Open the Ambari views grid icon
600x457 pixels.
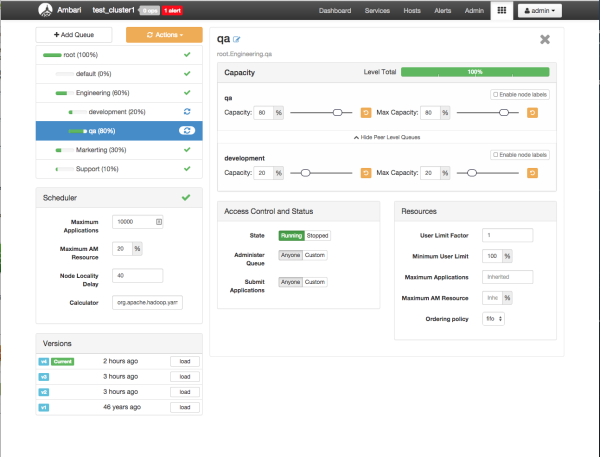(500, 10)
